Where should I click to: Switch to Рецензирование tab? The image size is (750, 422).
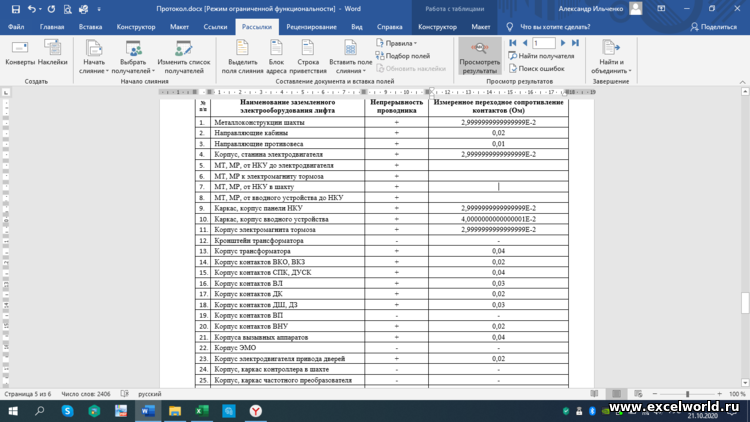click(x=311, y=27)
